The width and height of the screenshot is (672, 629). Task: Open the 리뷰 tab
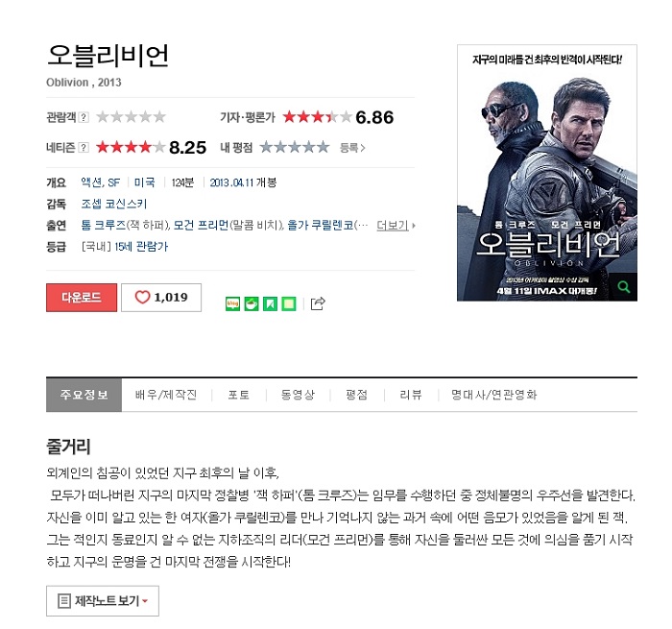411,395
